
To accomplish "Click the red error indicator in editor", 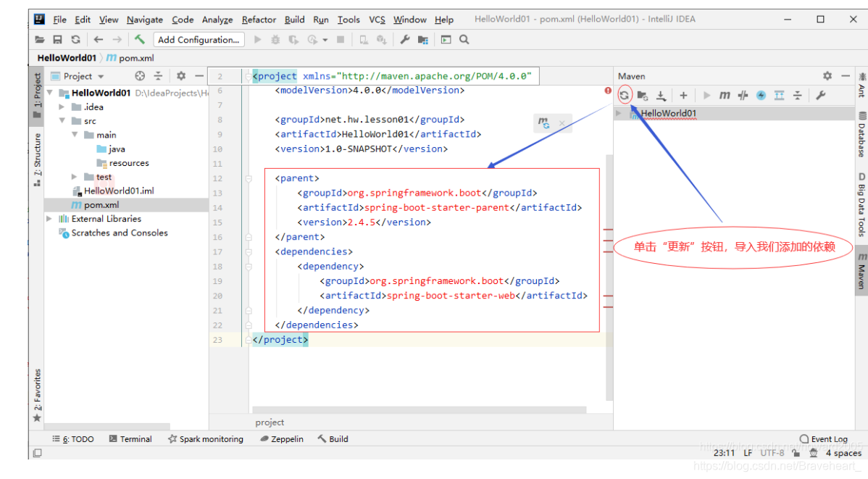I will (608, 91).
